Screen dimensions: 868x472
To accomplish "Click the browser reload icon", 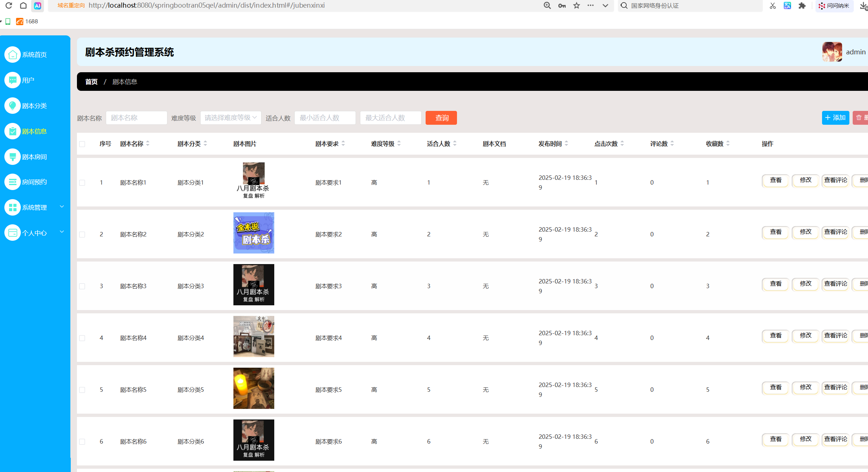I will 9,5.
